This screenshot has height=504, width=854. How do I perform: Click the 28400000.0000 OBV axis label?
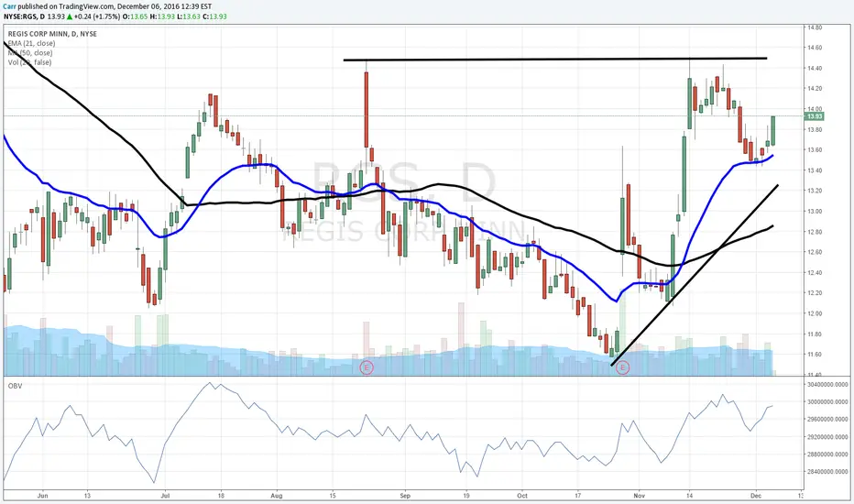[x=827, y=472]
